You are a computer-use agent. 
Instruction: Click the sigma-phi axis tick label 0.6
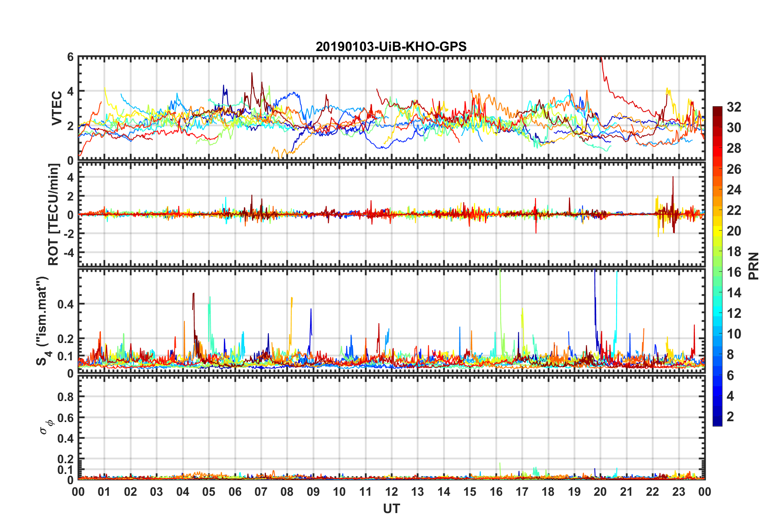click(65, 418)
